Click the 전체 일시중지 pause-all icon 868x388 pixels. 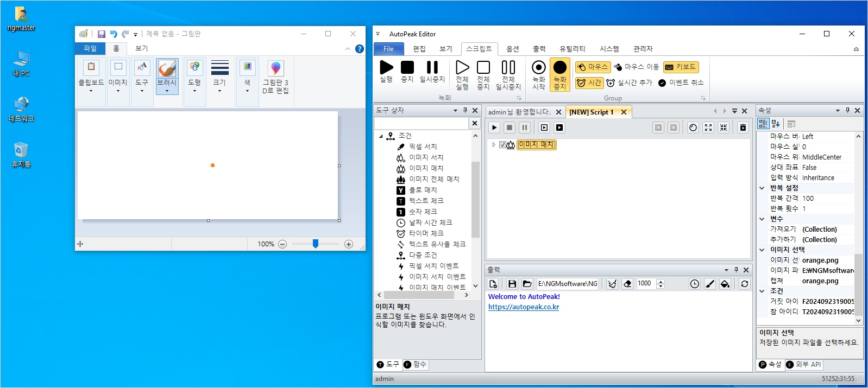pyautogui.click(x=508, y=75)
